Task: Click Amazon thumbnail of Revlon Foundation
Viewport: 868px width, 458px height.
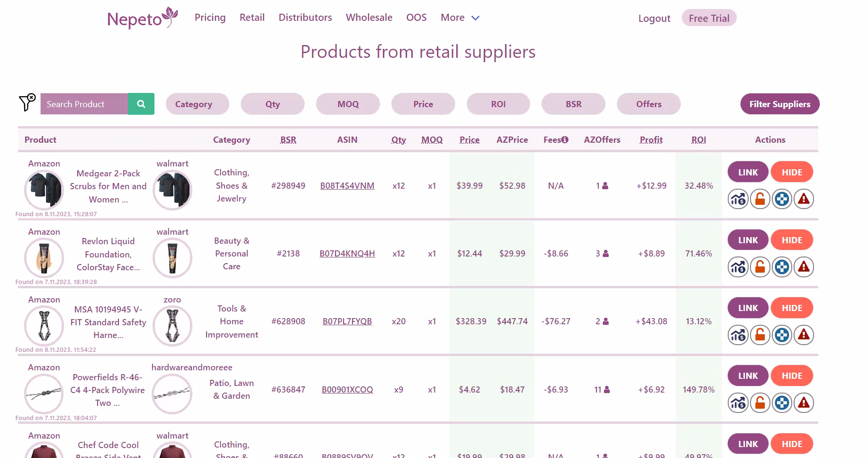Action: [x=44, y=258]
